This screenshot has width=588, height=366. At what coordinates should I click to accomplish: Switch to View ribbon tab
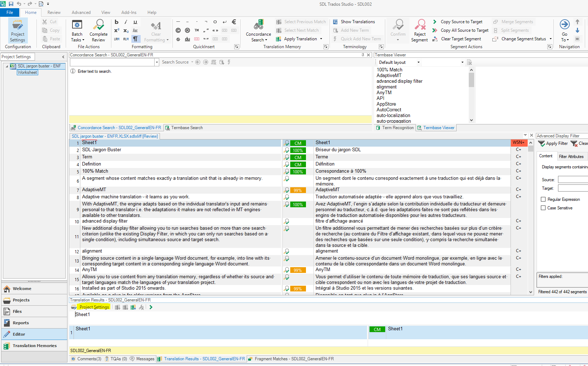(x=106, y=12)
